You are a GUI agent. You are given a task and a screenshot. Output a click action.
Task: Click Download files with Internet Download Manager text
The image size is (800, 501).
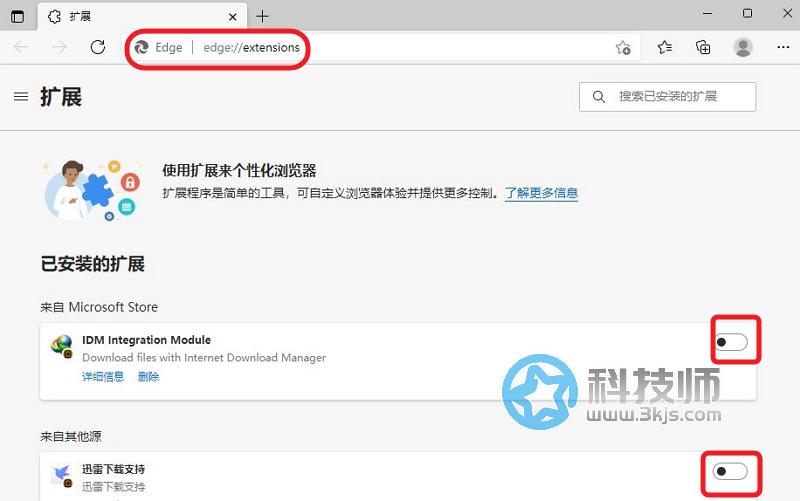pos(204,358)
